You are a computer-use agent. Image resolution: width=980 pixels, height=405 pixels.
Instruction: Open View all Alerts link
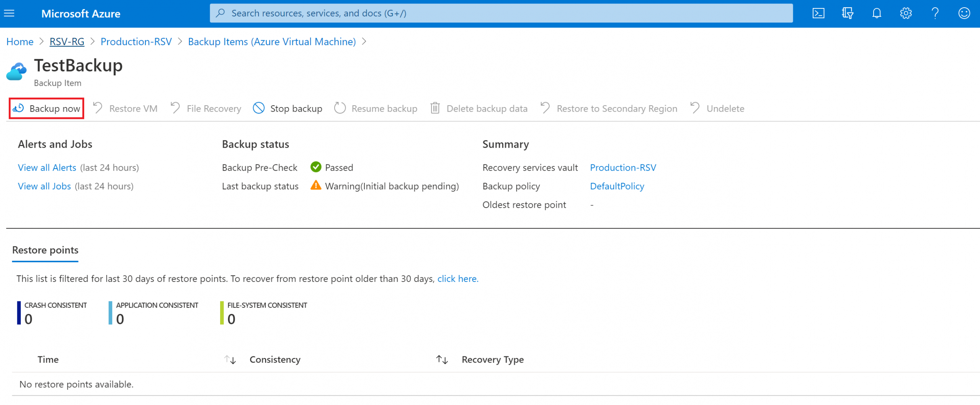coord(47,168)
